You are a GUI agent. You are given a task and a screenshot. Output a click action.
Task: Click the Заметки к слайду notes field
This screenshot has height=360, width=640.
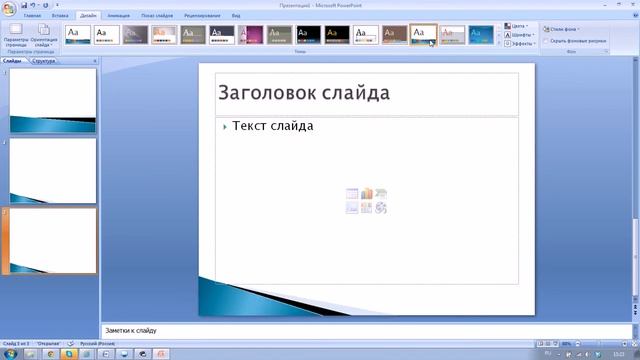coord(367,331)
